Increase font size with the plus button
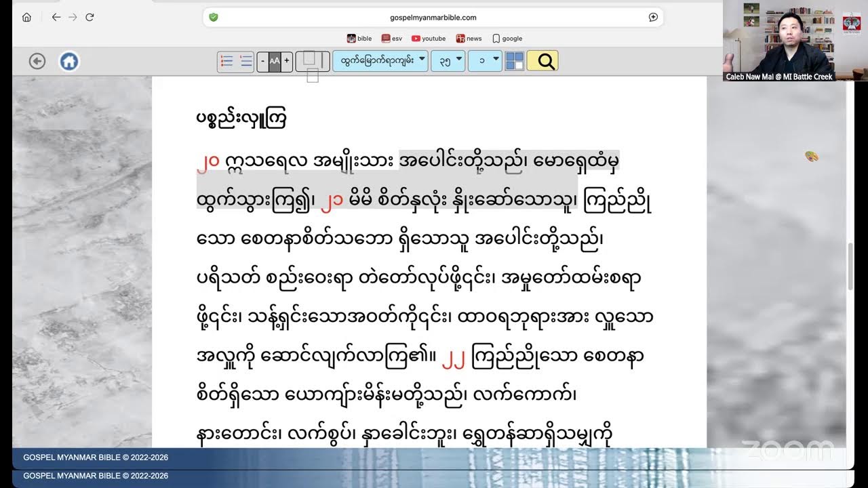The width and height of the screenshot is (868, 488). tap(287, 61)
